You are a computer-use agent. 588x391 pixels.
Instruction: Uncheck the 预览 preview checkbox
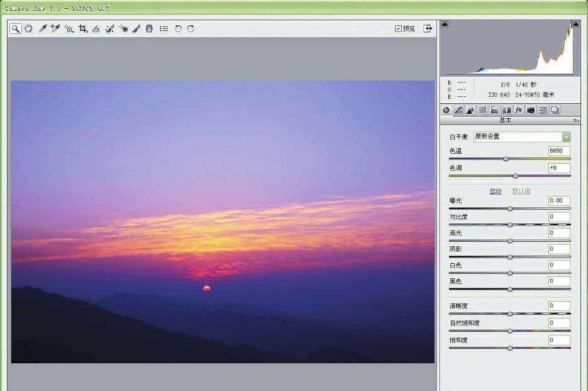[x=398, y=28]
